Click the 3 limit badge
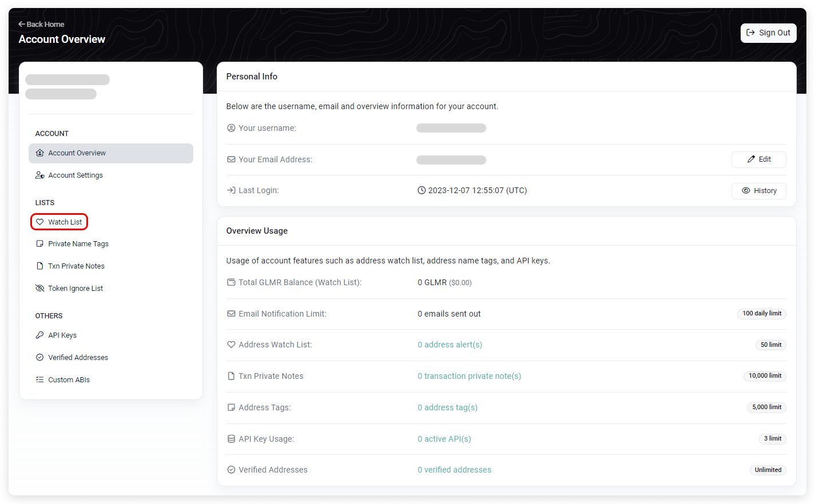The image size is (815, 504). [773, 439]
